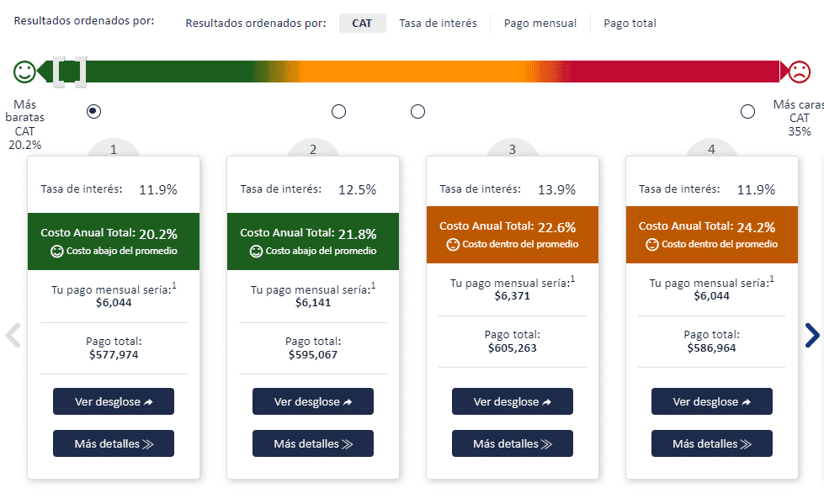Viewport: 824px width, 504px height.
Task: Click next arrow to see more results
Action: 811,335
